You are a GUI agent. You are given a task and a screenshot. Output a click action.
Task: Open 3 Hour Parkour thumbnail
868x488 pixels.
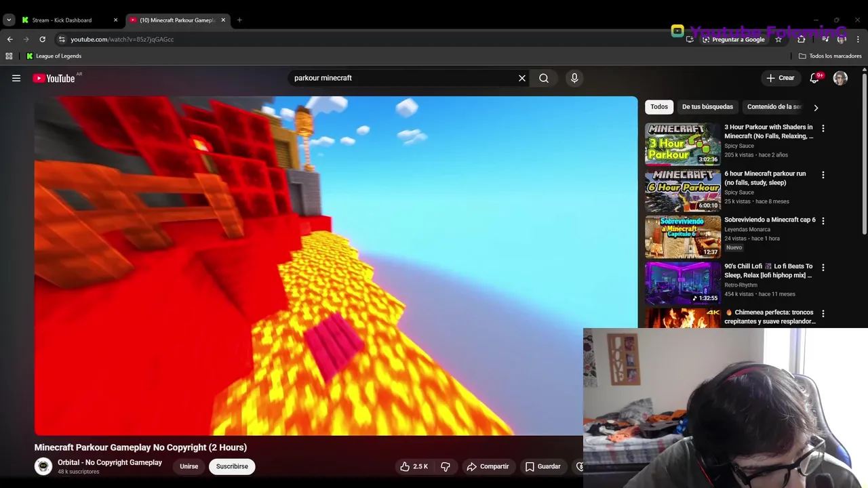coord(682,144)
